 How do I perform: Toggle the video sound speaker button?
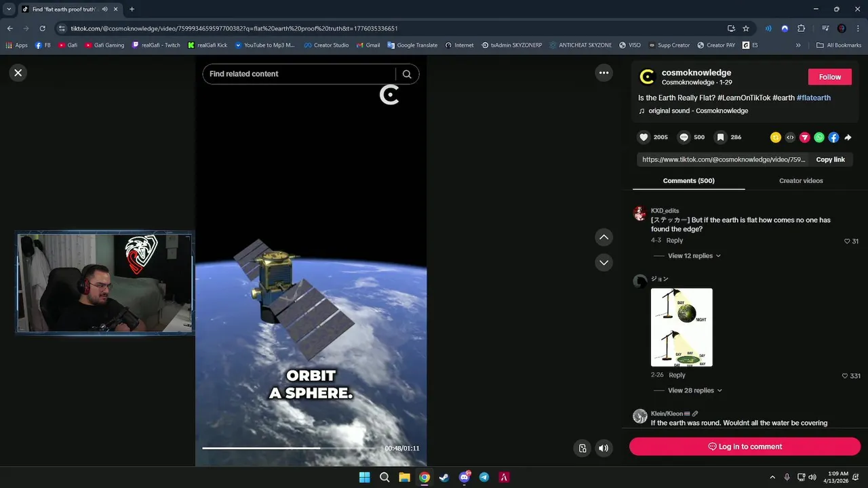click(x=604, y=448)
